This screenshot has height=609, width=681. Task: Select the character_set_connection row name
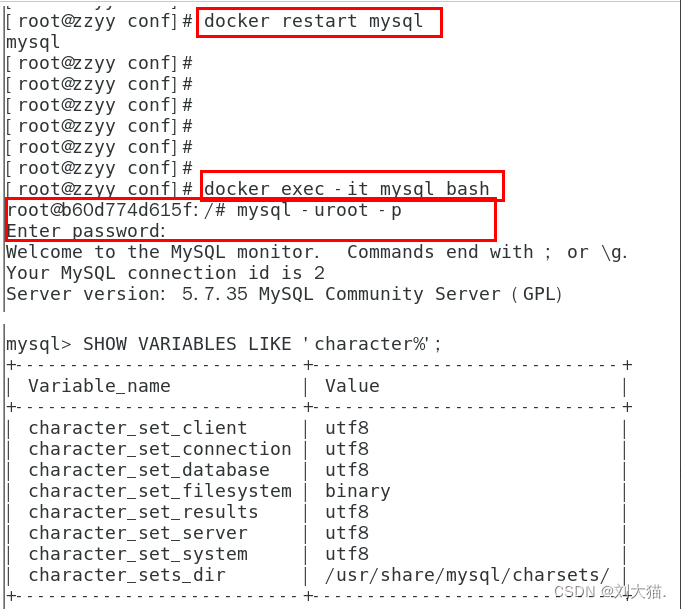[x=160, y=449]
